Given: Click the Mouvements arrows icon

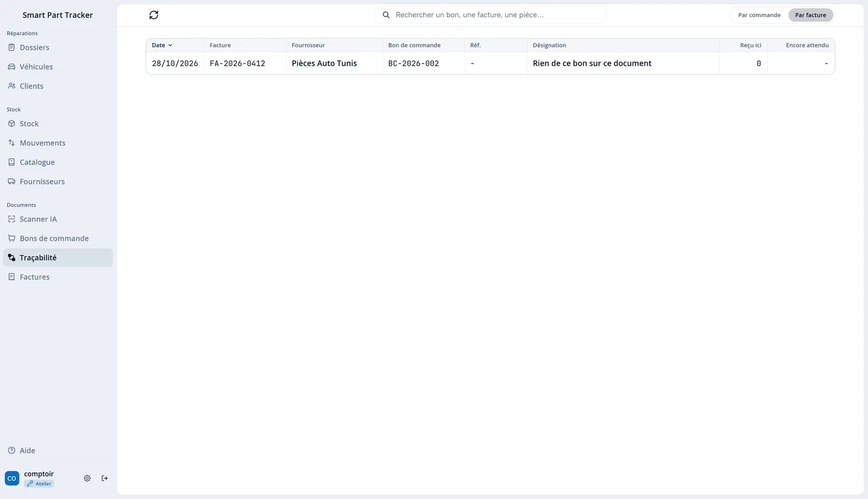Looking at the screenshot, I should [x=11, y=143].
